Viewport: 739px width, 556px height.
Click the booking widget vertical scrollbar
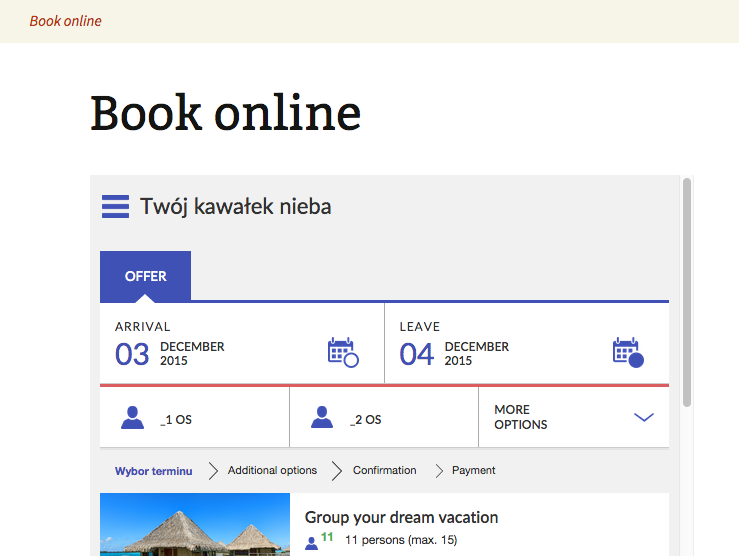687,292
